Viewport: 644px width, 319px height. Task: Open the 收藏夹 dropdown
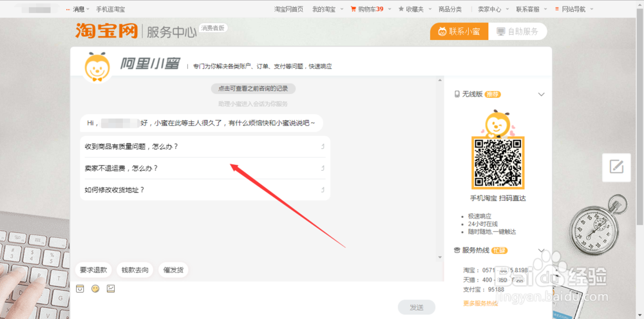click(x=430, y=9)
